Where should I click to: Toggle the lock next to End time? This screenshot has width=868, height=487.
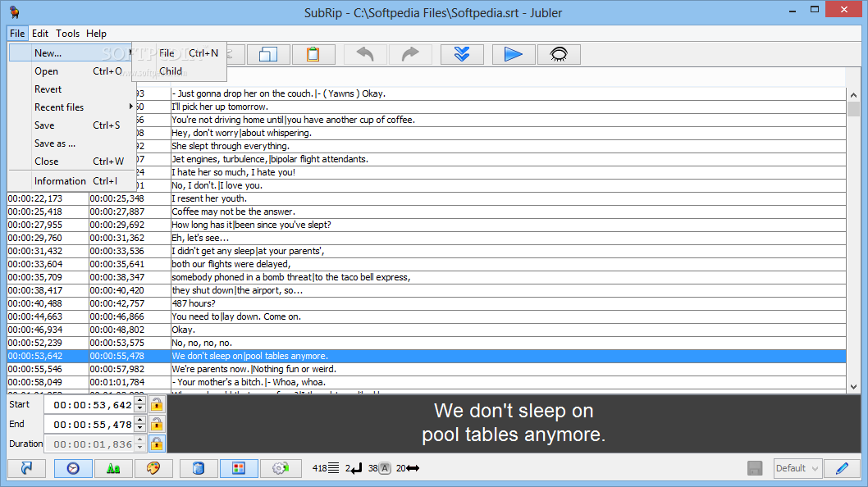tap(157, 425)
